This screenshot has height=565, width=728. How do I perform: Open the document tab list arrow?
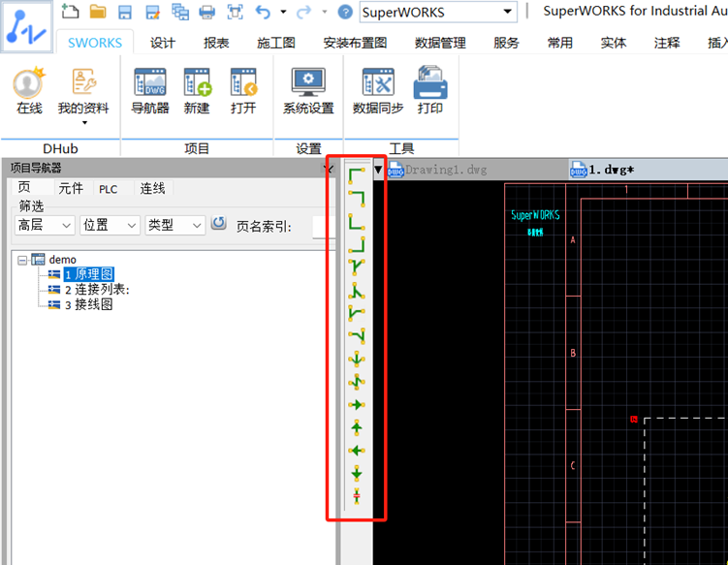378,170
